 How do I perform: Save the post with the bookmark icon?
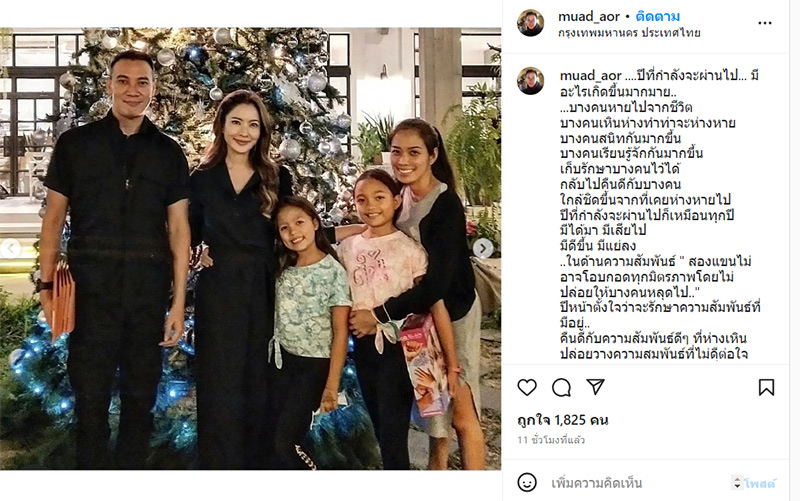[766, 388]
